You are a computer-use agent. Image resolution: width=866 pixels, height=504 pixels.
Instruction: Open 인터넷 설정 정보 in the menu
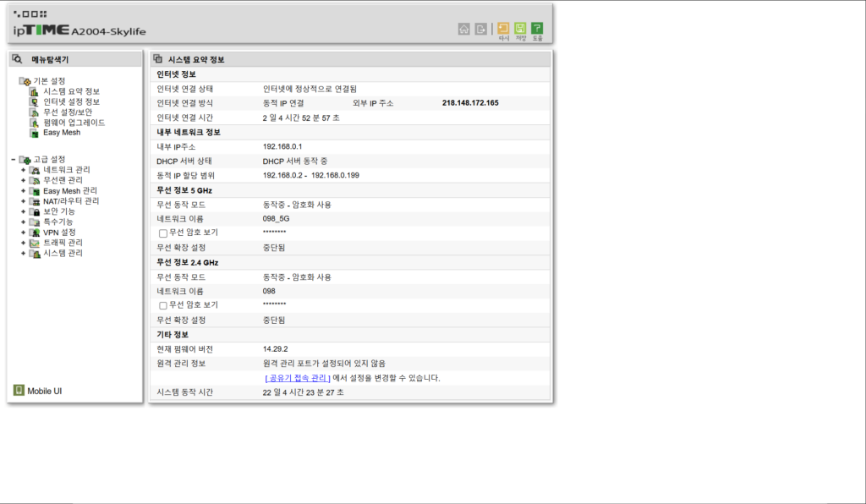pos(71,101)
